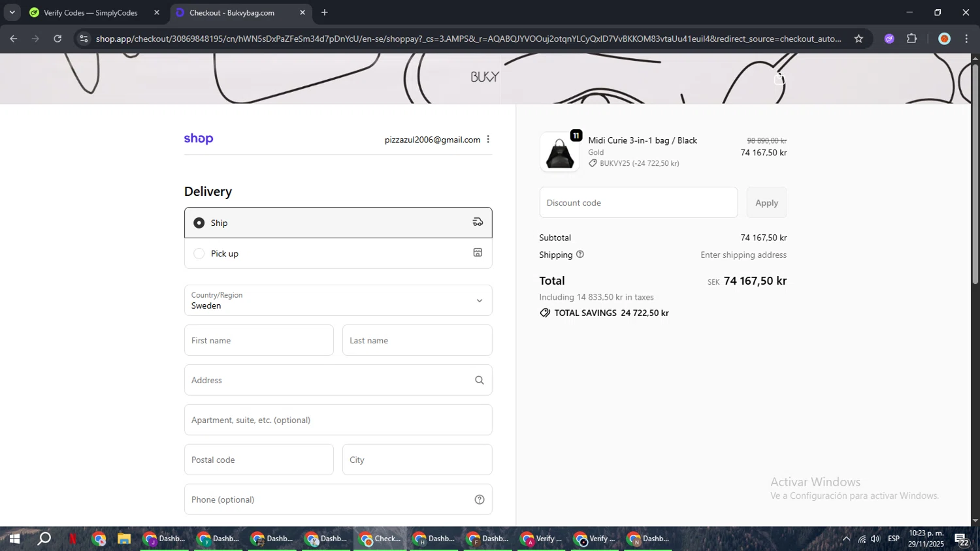The height and width of the screenshot is (551, 980).
Task: Click the Apply discount button
Action: click(x=766, y=202)
